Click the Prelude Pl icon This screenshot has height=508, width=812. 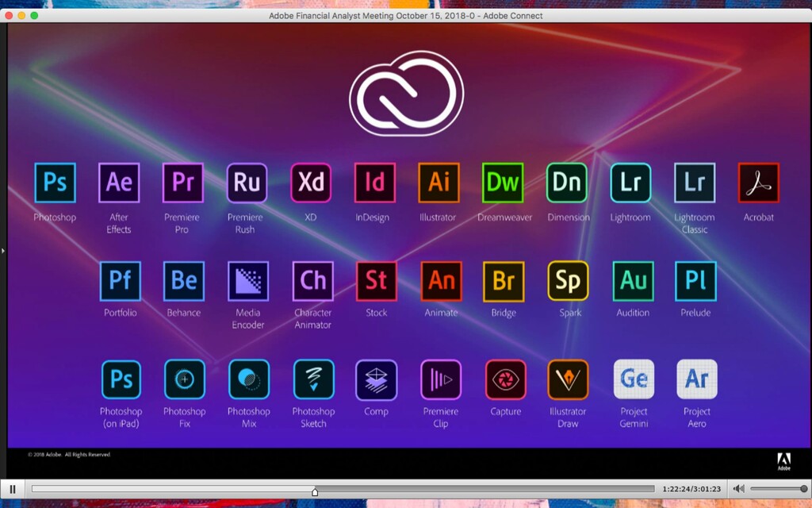click(696, 281)
